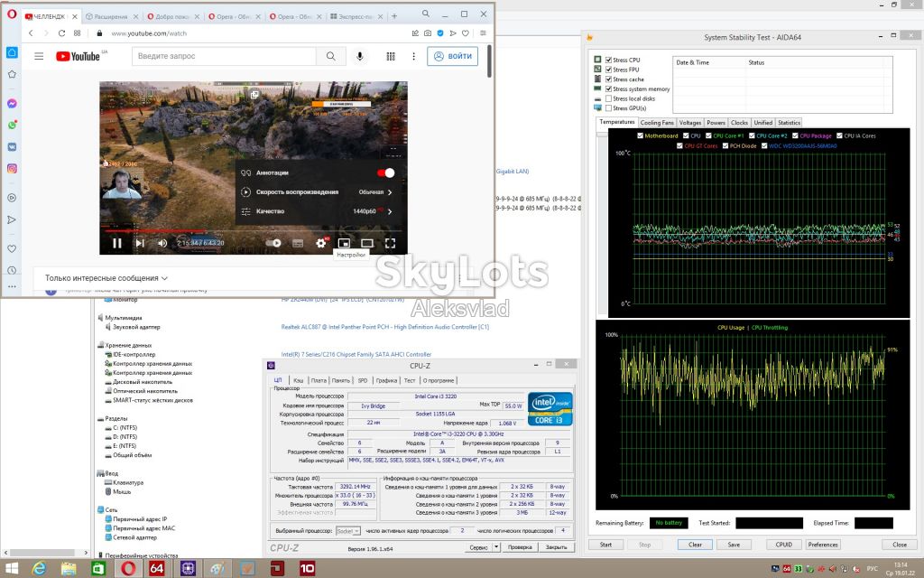Click the Проверка button in CPU-Z
This screenshot has width=924, height=578.
point(520,547)
